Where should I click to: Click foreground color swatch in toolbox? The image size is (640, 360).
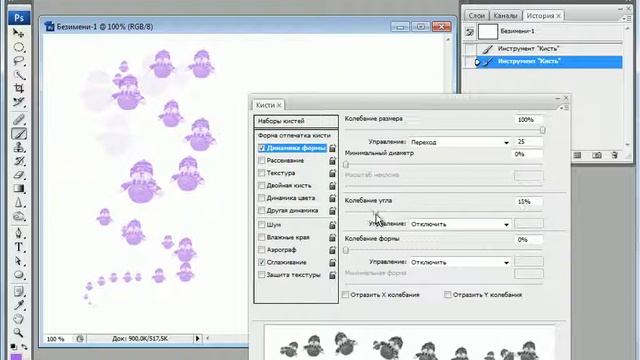click(16, 357)
